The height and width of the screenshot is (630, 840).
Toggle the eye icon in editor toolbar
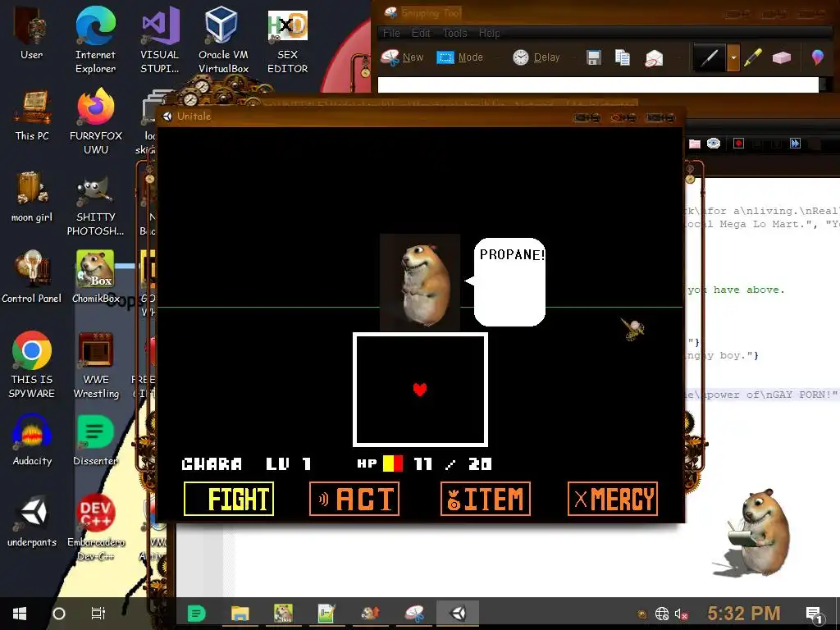tap(713, 143)
